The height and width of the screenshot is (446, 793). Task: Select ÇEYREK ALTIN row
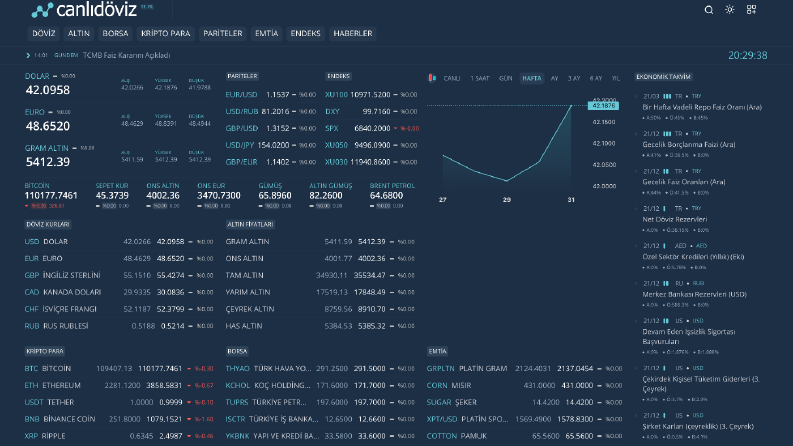click(x=320, y=309)
